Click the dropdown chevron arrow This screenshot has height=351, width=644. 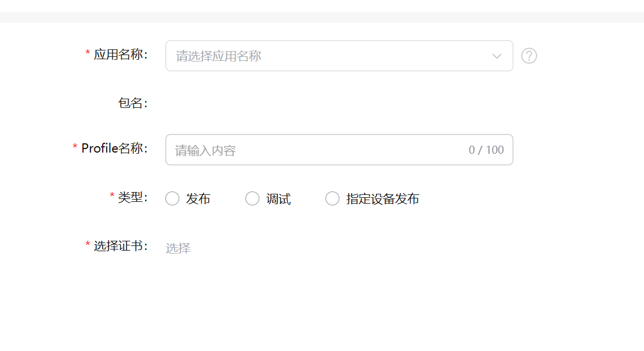[x=496, y=56]
